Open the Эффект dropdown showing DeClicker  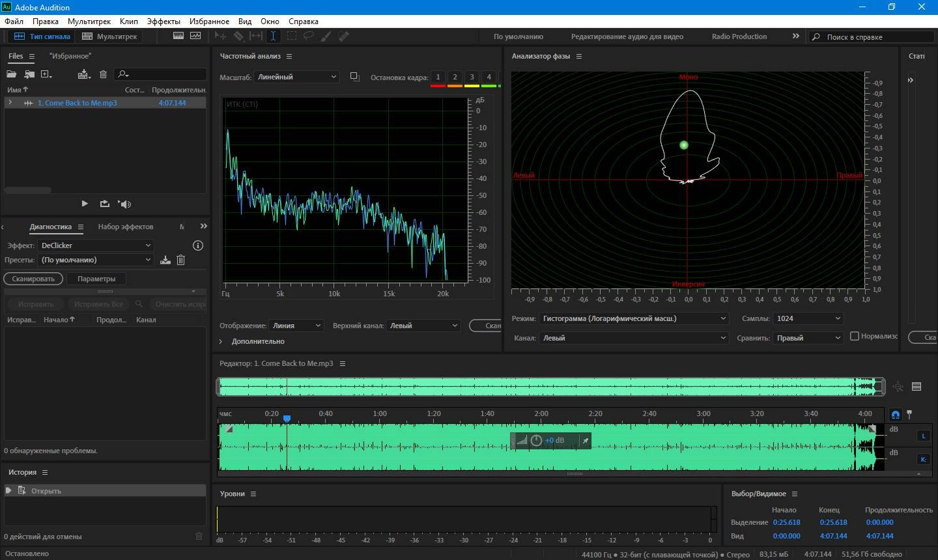tap(96, 245)
